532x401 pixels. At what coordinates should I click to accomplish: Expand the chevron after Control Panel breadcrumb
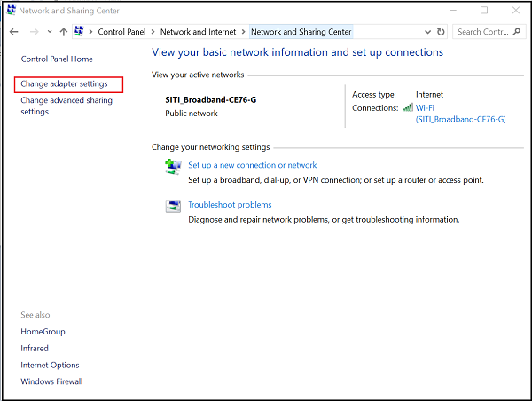pos(154,32)
